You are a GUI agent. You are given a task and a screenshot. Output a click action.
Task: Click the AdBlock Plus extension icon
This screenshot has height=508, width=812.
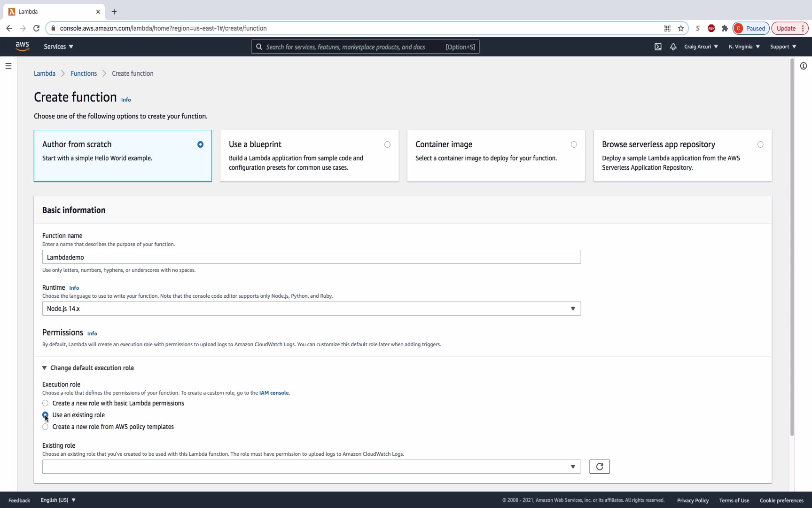(711, 28)
